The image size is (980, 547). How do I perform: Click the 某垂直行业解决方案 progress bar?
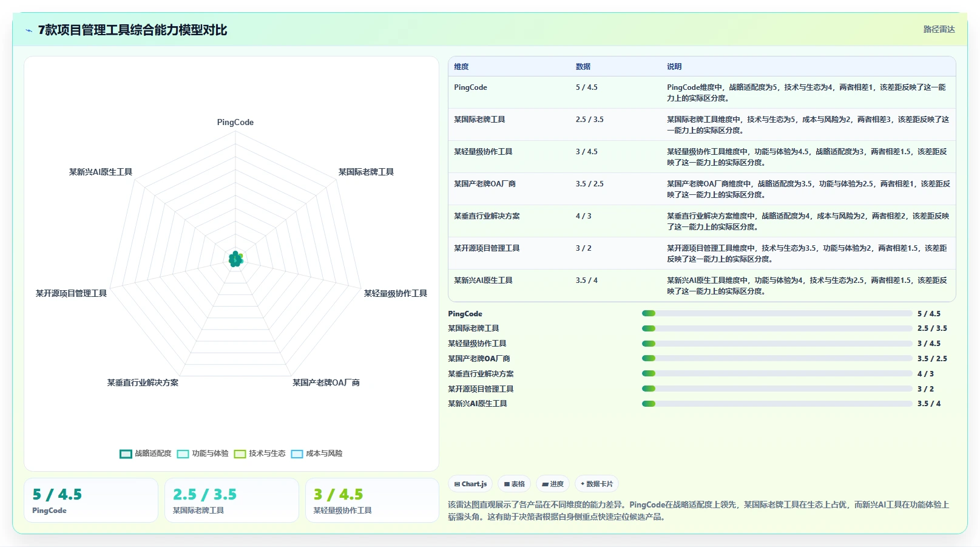777,373
